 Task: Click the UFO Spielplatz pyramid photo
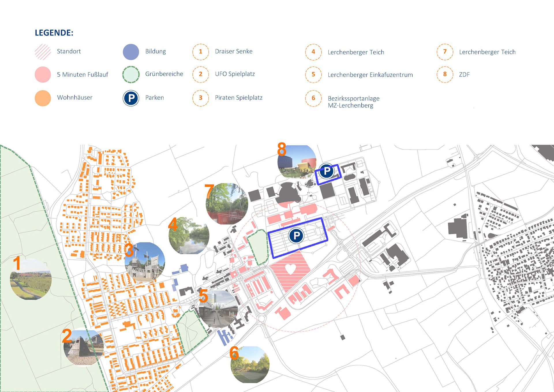click(84, 347)
